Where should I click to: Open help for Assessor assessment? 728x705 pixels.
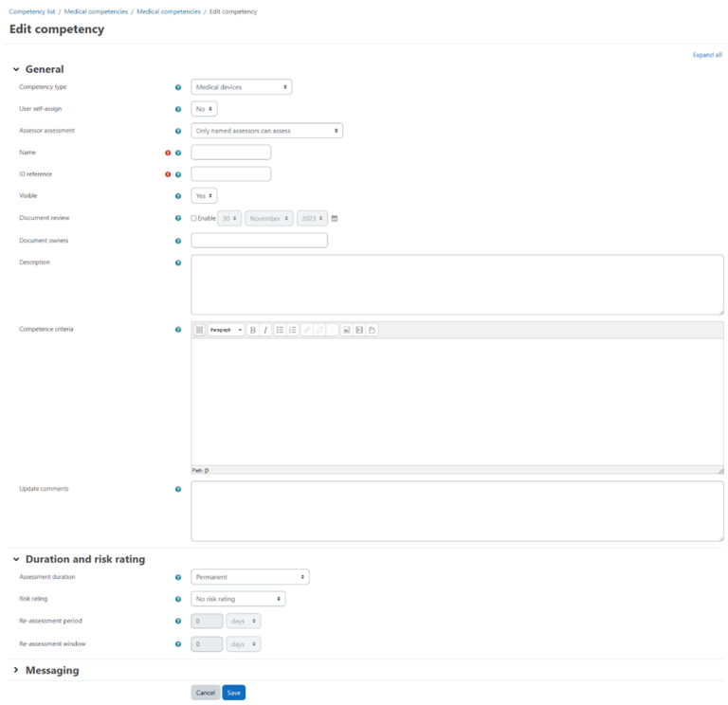tap(178, 131)
